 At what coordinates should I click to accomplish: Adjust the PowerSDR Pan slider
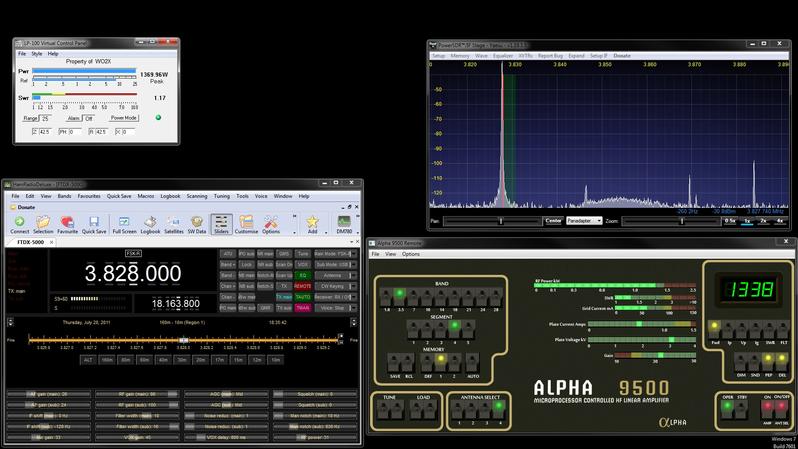(x=492, y=221)
